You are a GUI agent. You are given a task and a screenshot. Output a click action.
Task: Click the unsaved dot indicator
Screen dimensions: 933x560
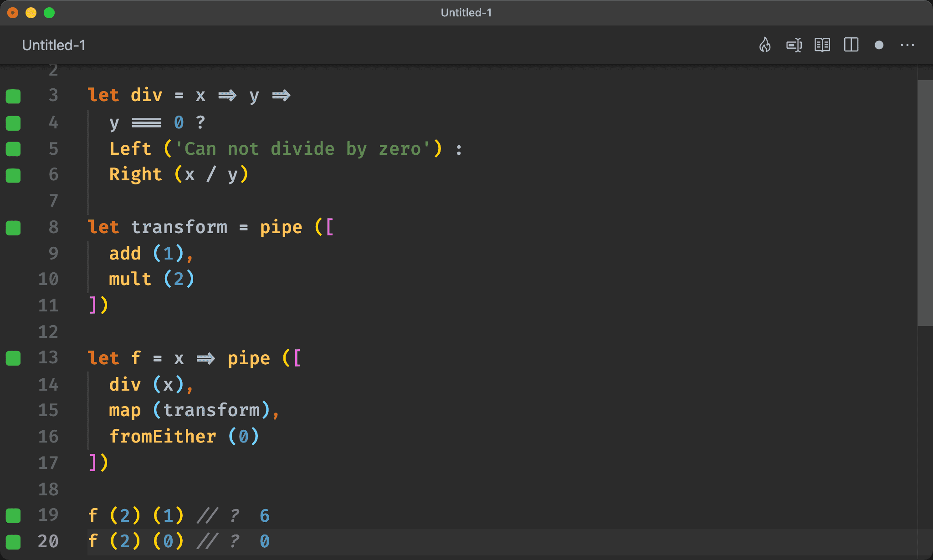tap(879, 45)
